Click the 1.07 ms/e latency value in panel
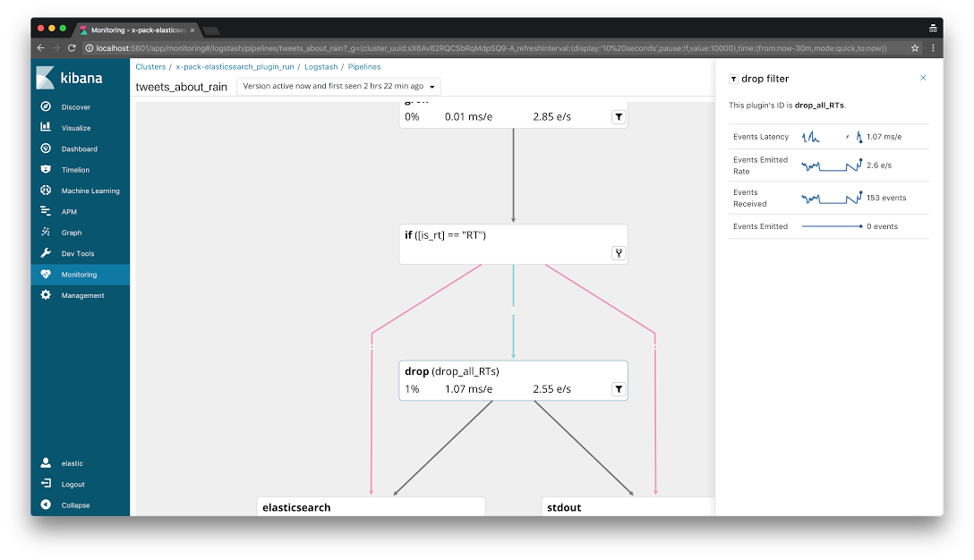Image resolution: width=974 pixels, height=560 pixels. tap(884, 137)
